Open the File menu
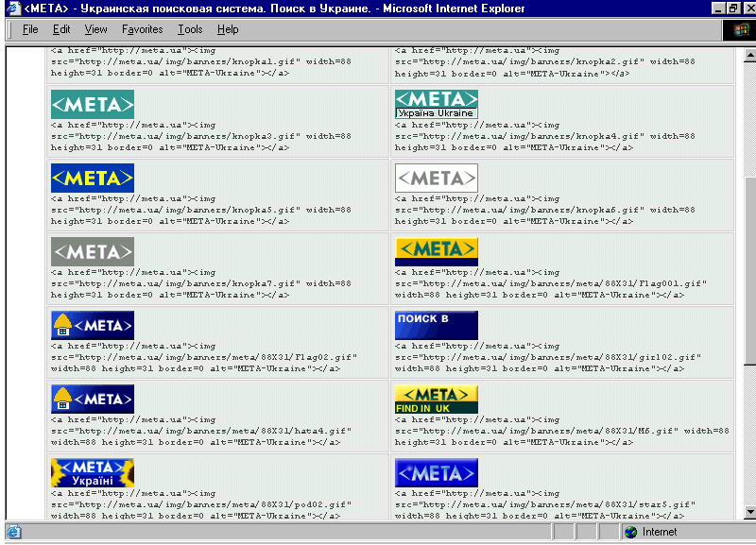 30,29
